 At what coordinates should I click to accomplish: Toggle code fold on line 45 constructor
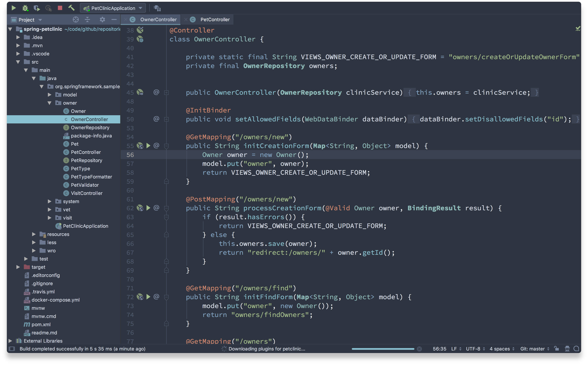166,92
